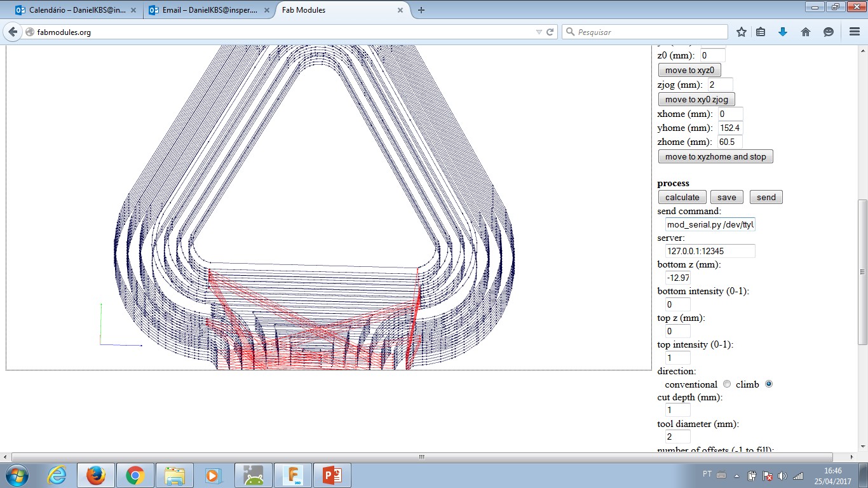Click the globe site identity icon

29,32
